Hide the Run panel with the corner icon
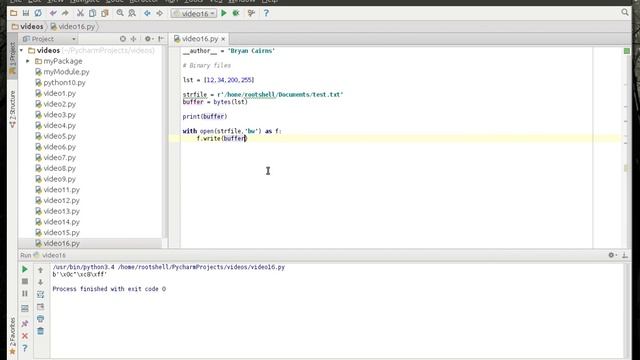The height and width of the screenshot is (360, 640). 624,255
